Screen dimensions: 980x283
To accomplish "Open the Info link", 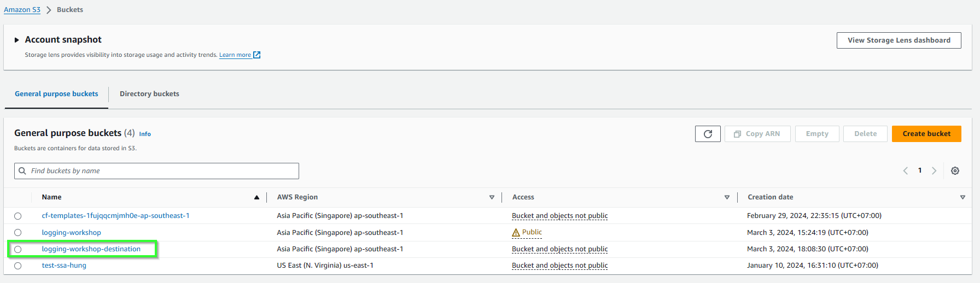I will pyautogui.click(x=145, y=134).
